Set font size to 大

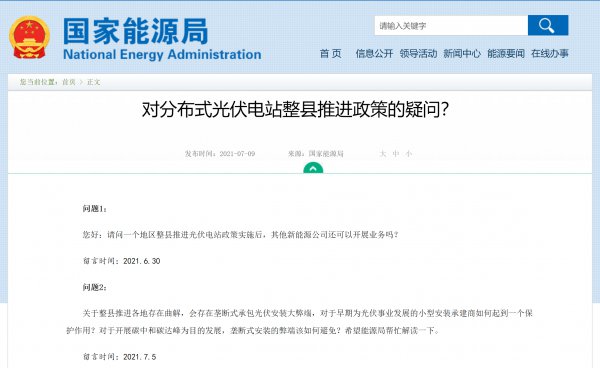[382, 154]
